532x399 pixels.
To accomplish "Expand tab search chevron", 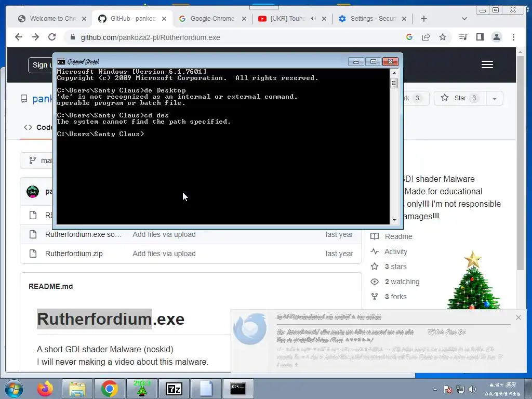I will [x=464, y=19].
